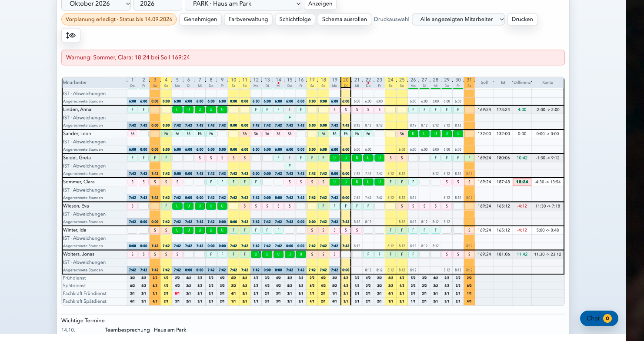
Task: Select day 3 Saturday column header
Action: (155, 82)
